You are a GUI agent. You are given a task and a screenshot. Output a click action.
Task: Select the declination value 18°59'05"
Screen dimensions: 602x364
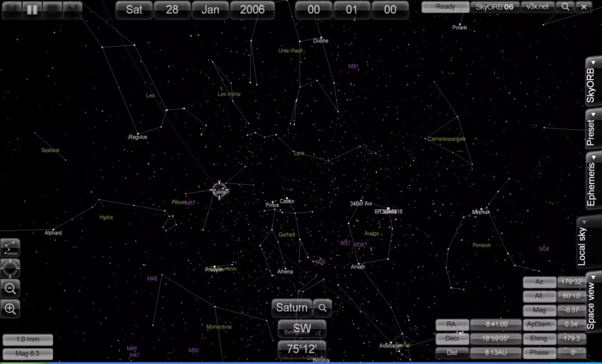pyautogui.click(x=496, y=339)
